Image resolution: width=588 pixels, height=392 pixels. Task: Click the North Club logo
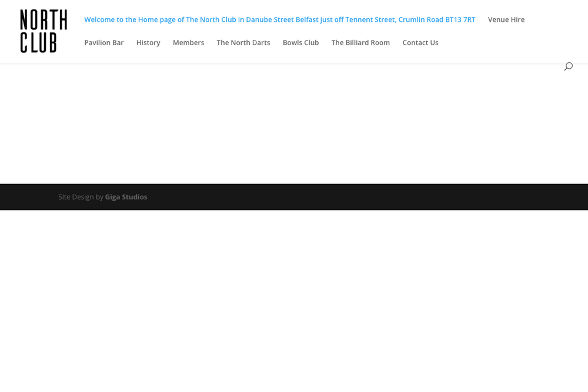click(x=44, y=31)
